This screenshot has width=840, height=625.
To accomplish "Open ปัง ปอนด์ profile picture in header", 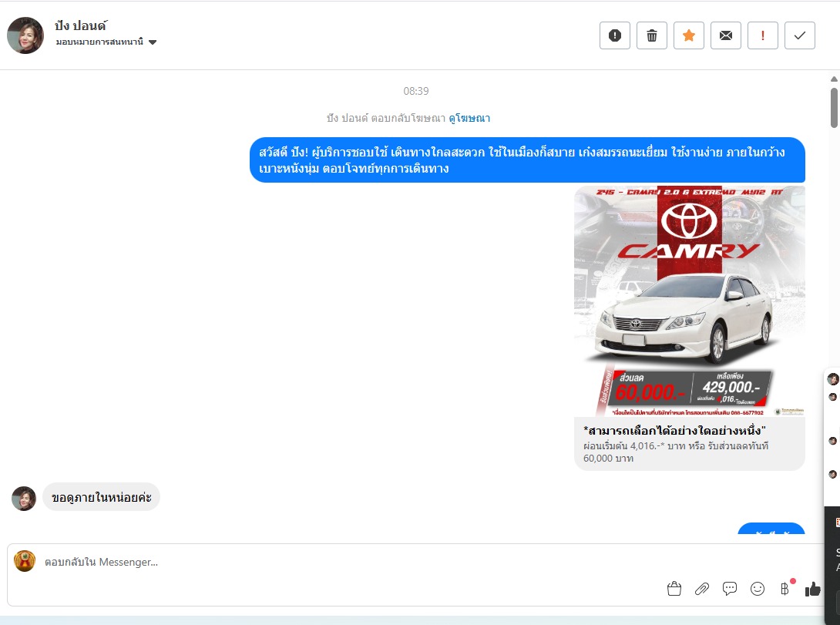I will [x=25, y=35].
